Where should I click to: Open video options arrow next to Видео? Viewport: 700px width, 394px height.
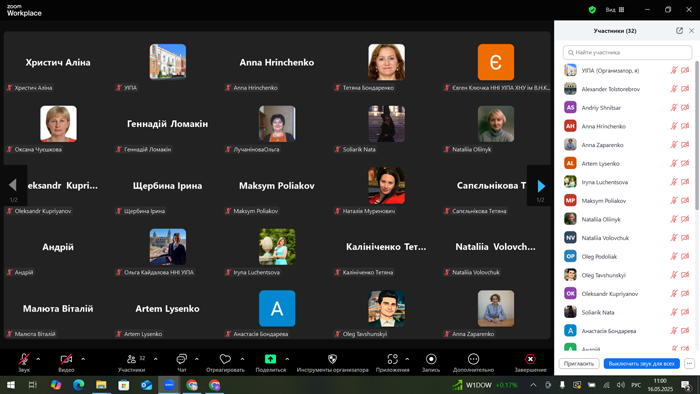point(83,359)
